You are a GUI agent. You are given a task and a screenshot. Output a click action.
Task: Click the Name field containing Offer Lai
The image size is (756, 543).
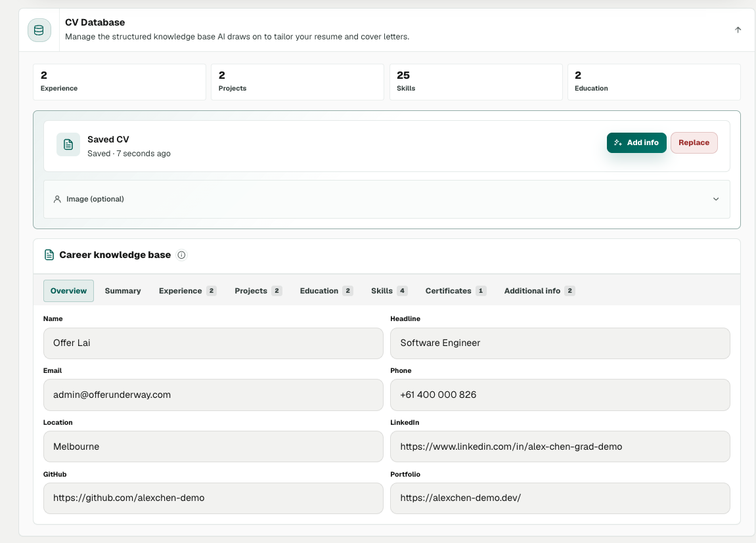[213, 343]
